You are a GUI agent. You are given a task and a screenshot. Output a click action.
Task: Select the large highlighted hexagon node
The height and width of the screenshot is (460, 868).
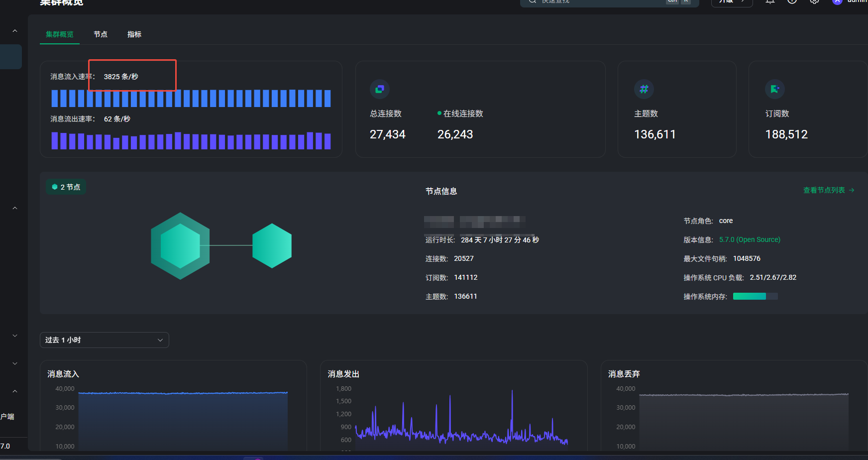(180, 246)
